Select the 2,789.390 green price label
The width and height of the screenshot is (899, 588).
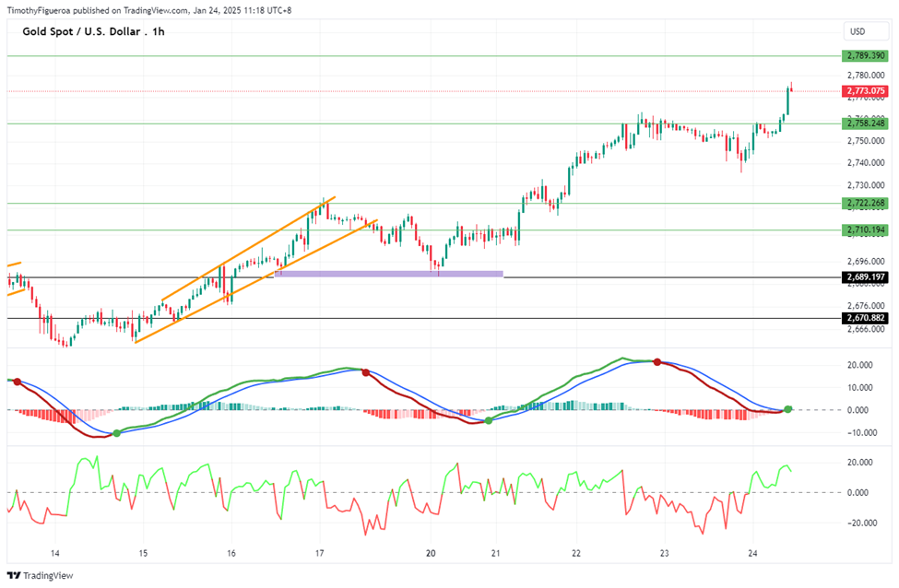coord(865,55)
